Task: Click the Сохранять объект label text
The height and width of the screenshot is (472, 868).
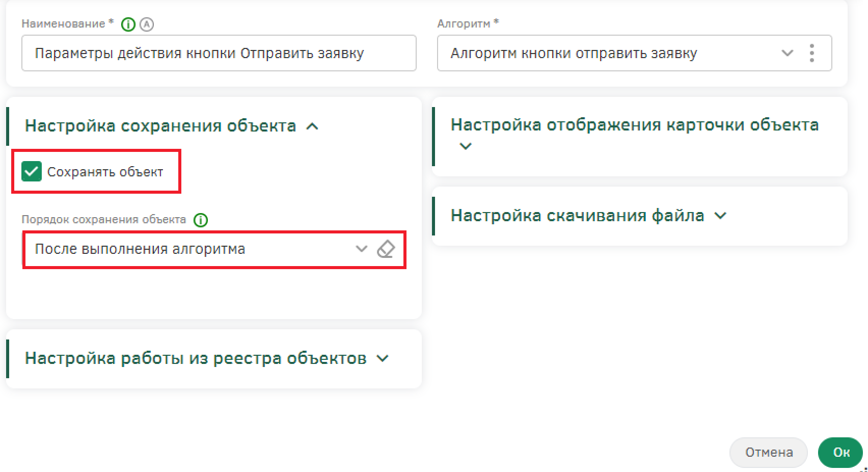Action: point(105,172)
